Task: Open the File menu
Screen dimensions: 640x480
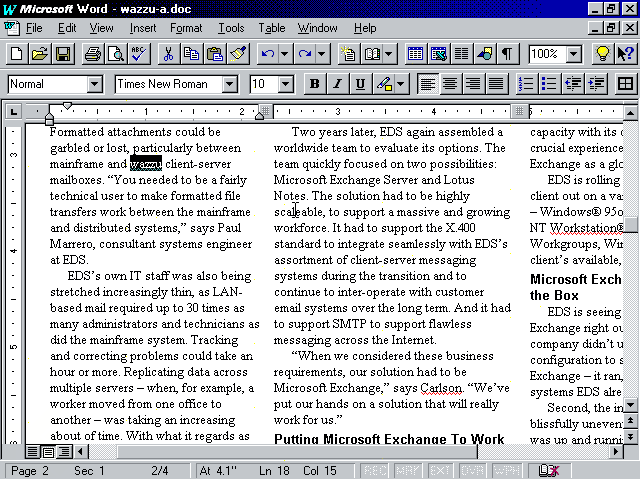Action: (34, 28)
